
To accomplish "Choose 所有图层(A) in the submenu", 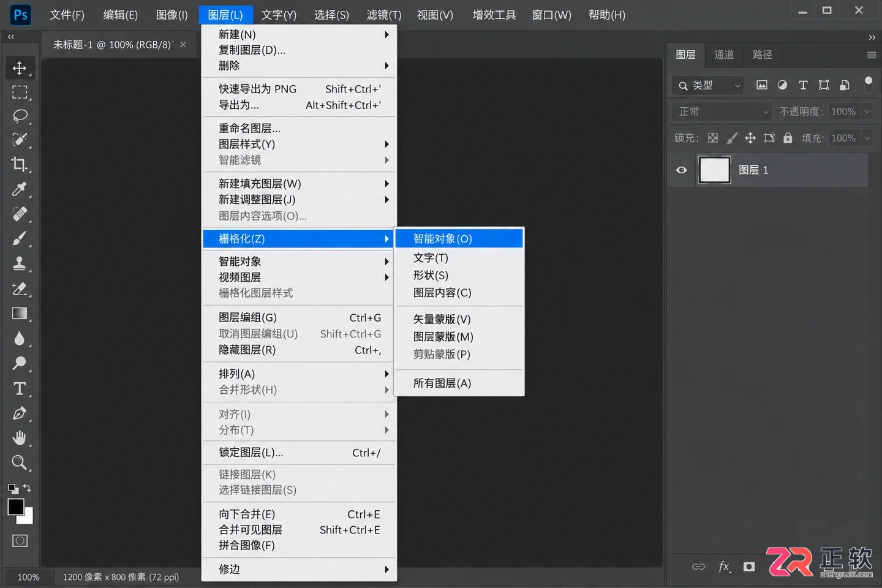I will pyautogui.click(x=459, y=383).
